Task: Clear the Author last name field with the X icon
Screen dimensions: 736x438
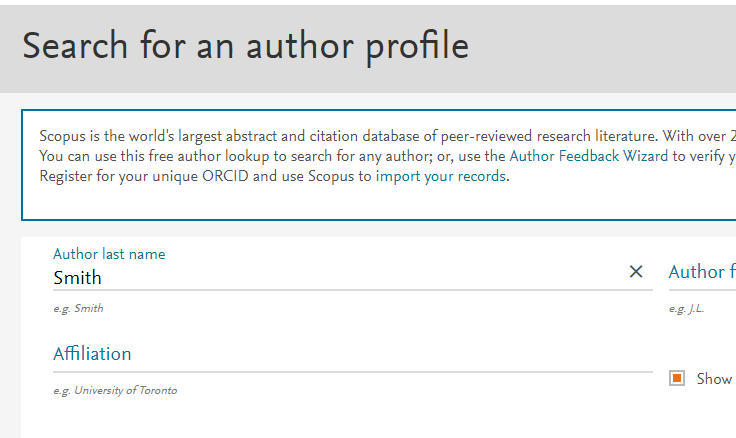Action: coord(636,272)
